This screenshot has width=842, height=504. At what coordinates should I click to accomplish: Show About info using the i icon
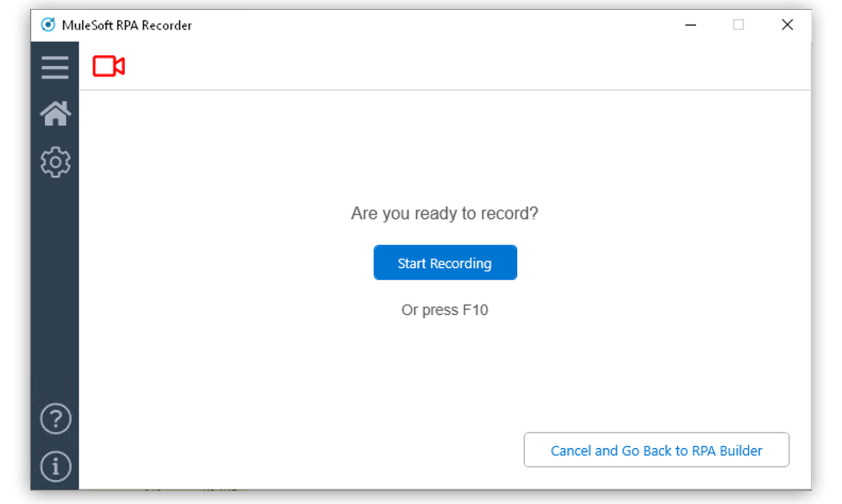click(55, 466)
